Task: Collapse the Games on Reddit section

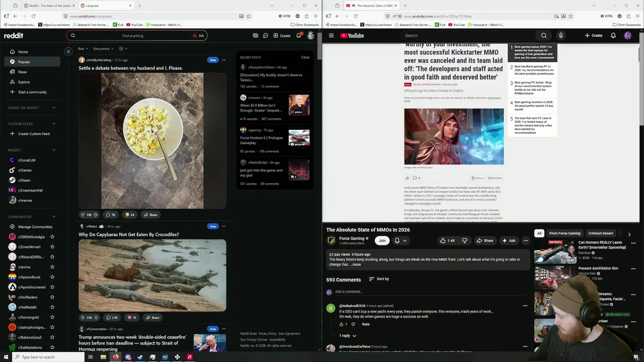Action: click(x=54, y=108)
